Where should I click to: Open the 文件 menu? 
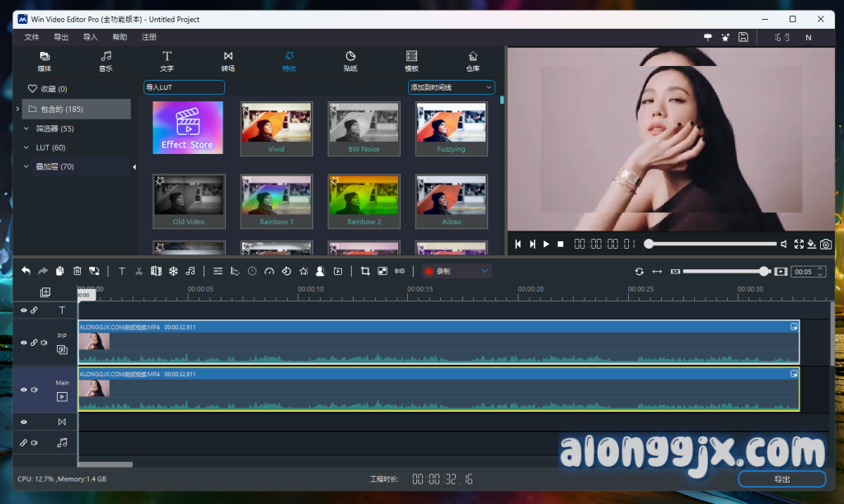coord(32,37)
